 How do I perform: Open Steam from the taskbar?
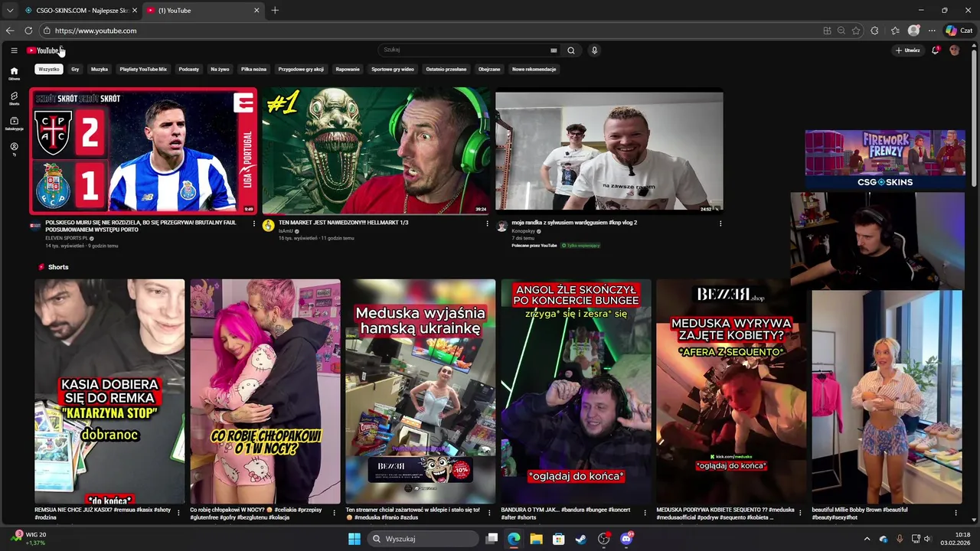[x=581, y=539]
